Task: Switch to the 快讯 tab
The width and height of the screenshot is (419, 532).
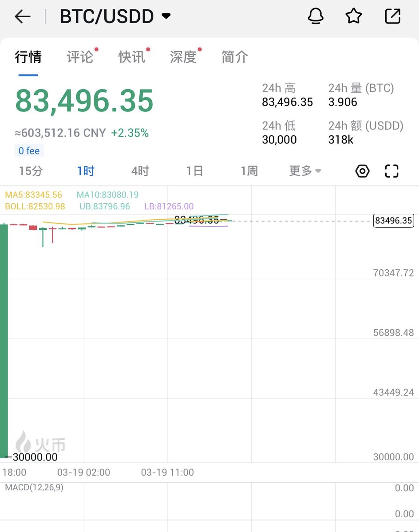Action: [x=132, y=57]
